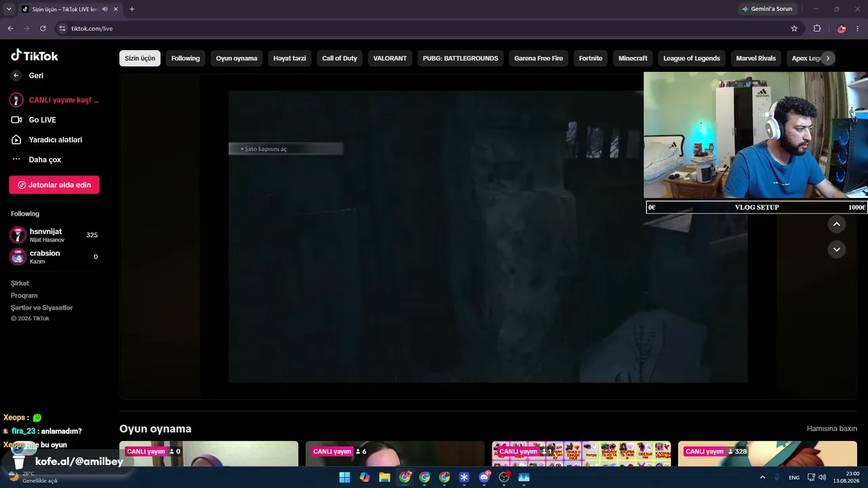
Task: Open Discord from the taskbar
Action: [484, 477]
